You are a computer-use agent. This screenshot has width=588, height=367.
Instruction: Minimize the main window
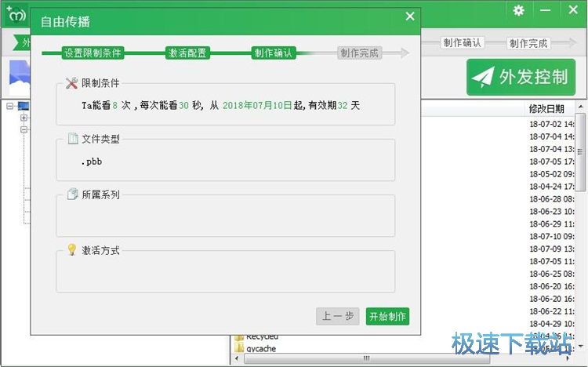click(545, 10)
